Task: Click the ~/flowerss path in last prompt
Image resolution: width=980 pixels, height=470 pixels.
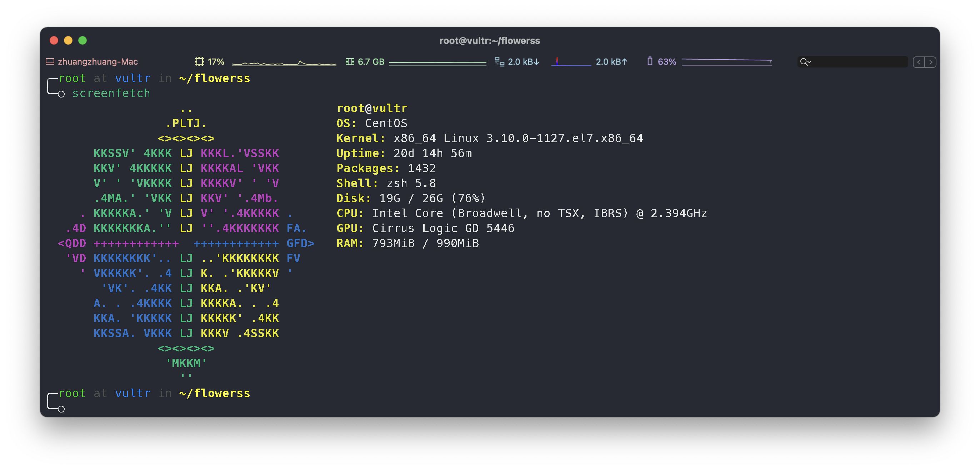Action: pyautogui.click(x=215, y=394)
